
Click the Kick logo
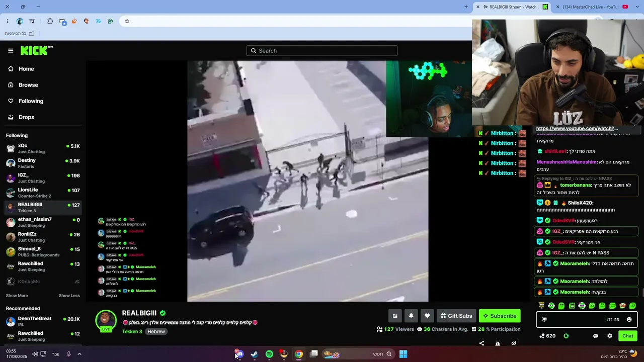pos(36,50)
